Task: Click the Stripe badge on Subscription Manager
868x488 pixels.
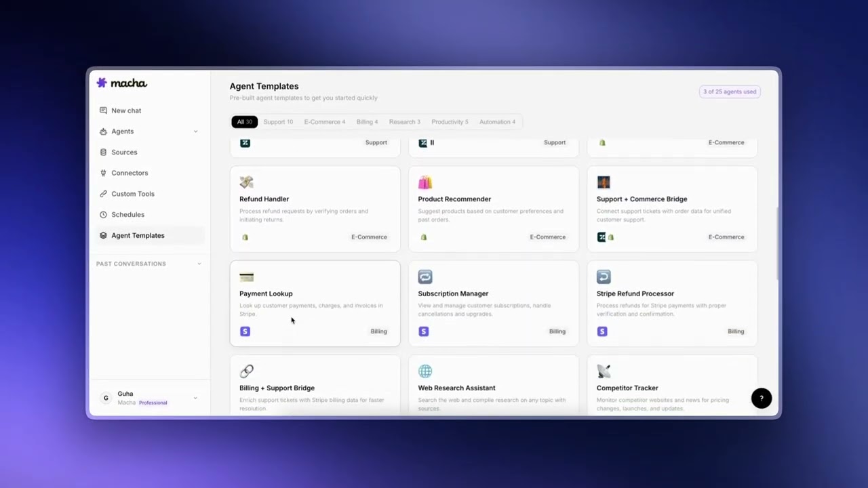Action: click(x=424, y=331)
